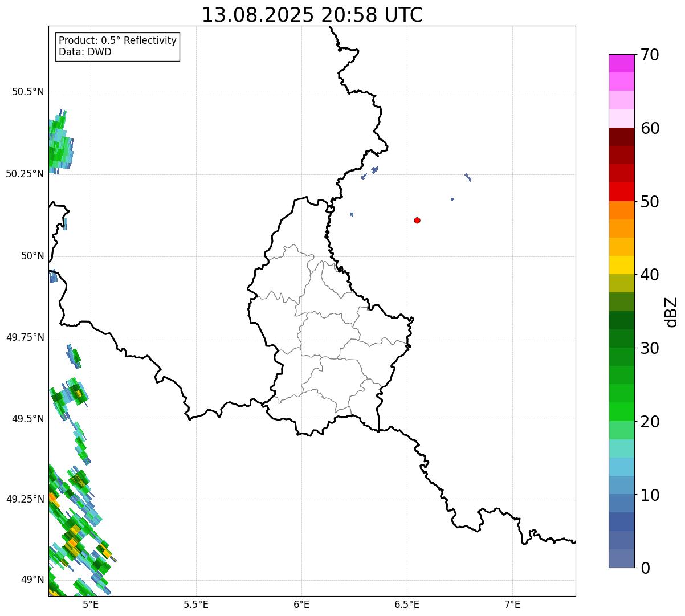
Task: Click the 50°N latitude label
Action: [32, 256]
